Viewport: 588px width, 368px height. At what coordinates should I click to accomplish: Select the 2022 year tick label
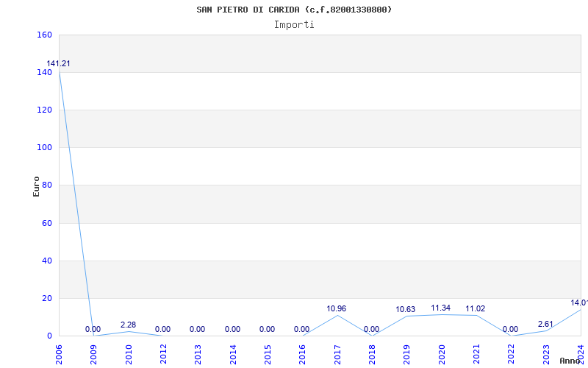tap(511, 353)
